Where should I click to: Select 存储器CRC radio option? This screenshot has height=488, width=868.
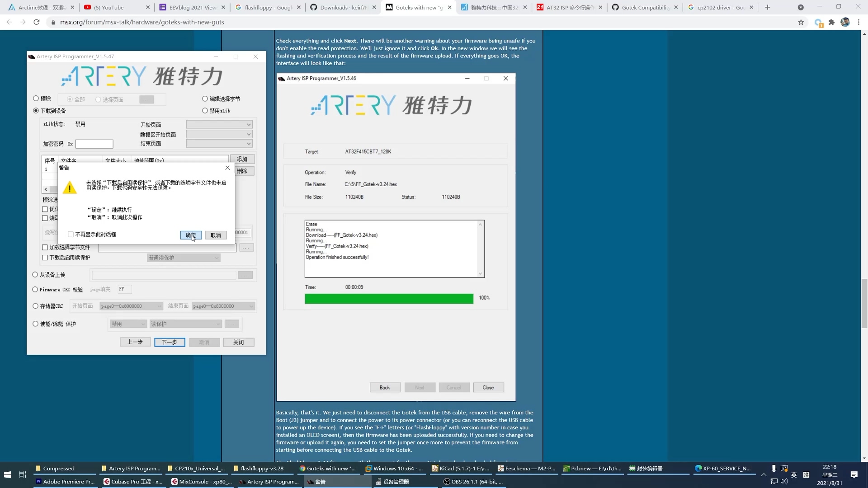[35, 306]
